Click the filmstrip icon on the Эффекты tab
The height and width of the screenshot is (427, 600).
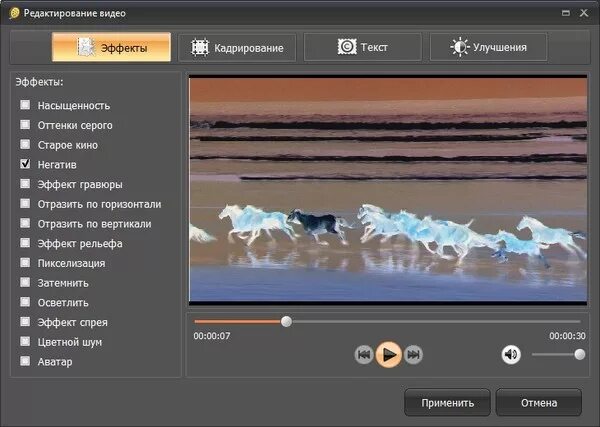pyautogui.click(x=86, y=47)
